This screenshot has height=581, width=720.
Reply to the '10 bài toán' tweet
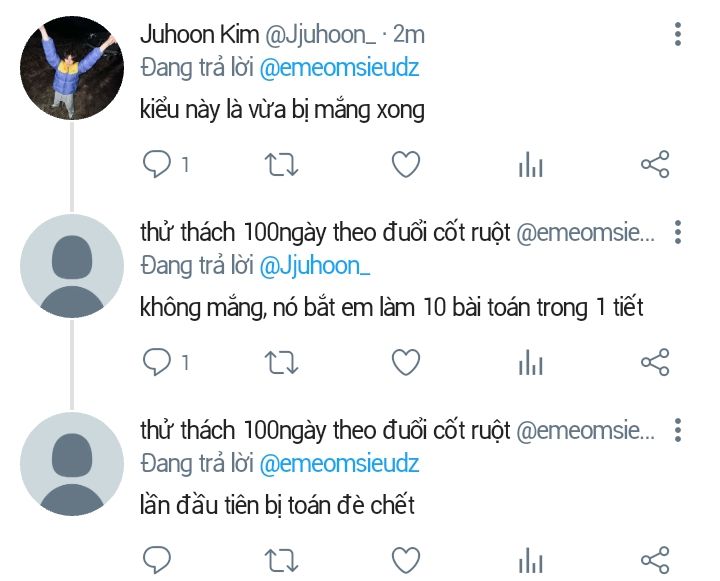pos(157,362)
